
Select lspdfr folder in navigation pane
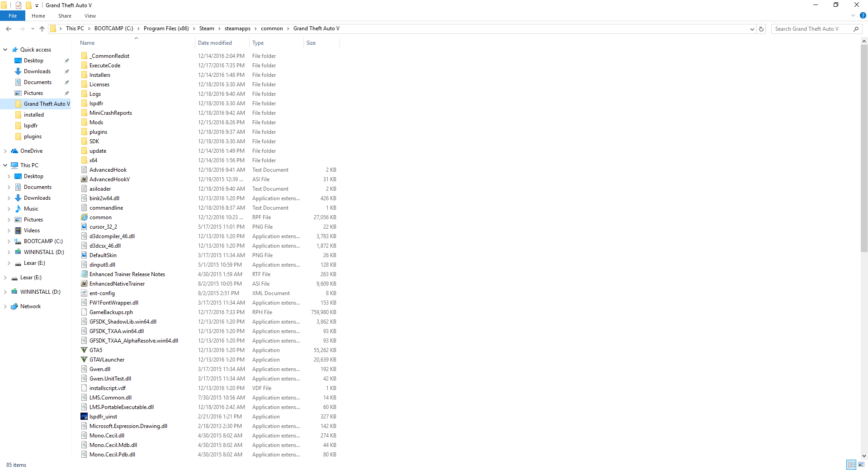[x=31, y=126]
